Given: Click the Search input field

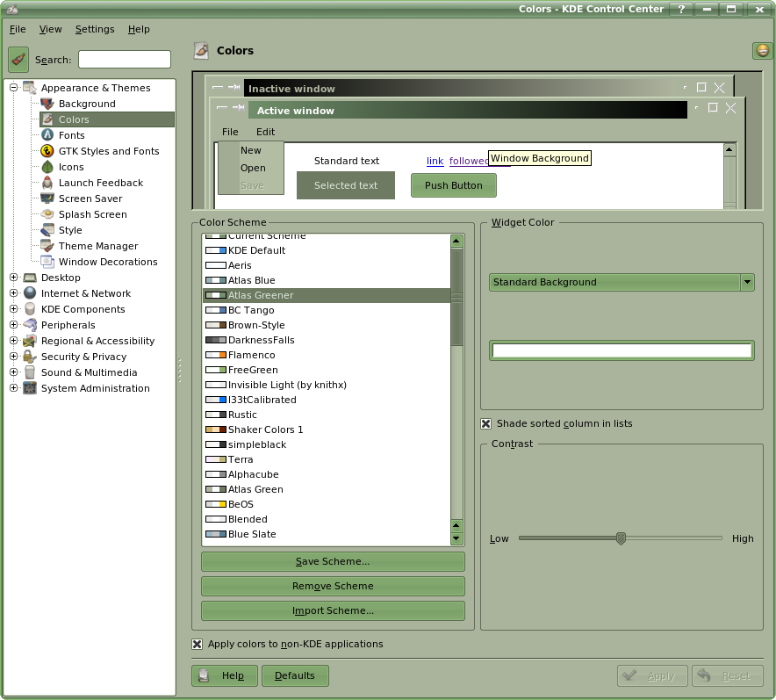Looking at the screenshot, I should (x=125, y=60).
